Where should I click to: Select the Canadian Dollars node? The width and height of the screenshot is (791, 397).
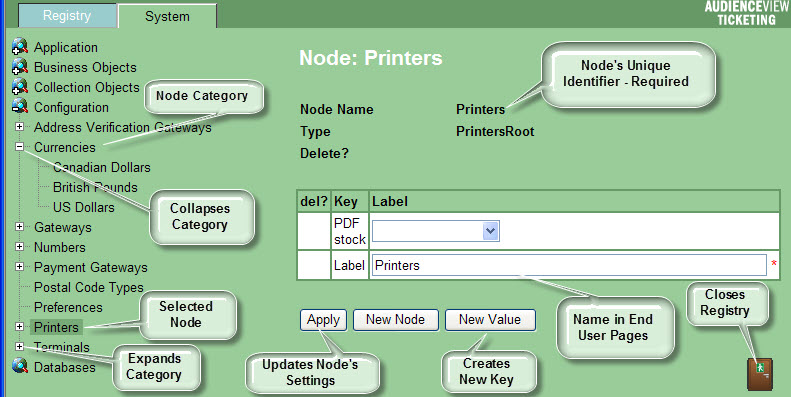(x=102, y=167)
